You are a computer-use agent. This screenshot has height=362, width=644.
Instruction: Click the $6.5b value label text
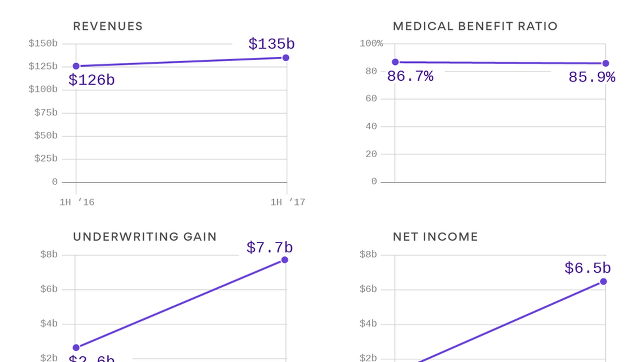(587, 268)
